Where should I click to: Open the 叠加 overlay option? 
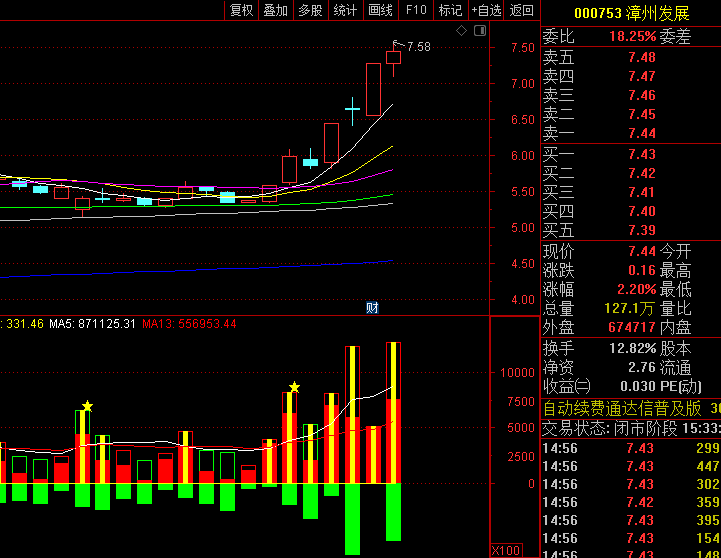pyautogui.click(x=276, y=10)
